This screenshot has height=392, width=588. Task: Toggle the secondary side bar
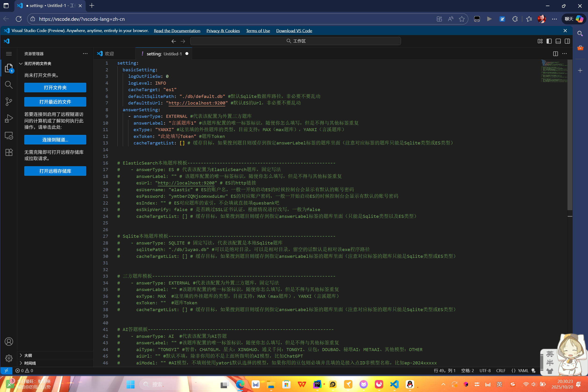click(567, 41)
